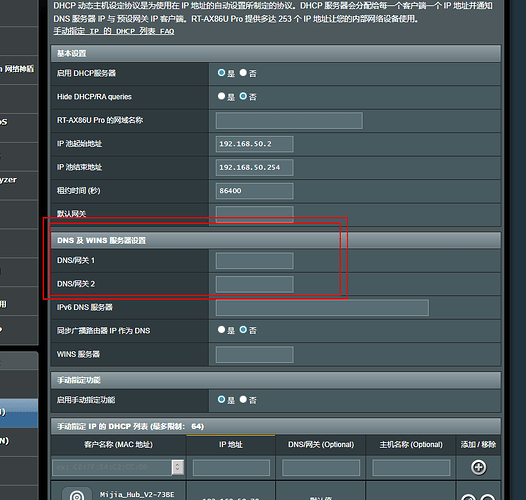Select 是 for 同步广播路由器 IP 作为 DNS
This screenshot has height=500, width=526.
pos(221,330)
